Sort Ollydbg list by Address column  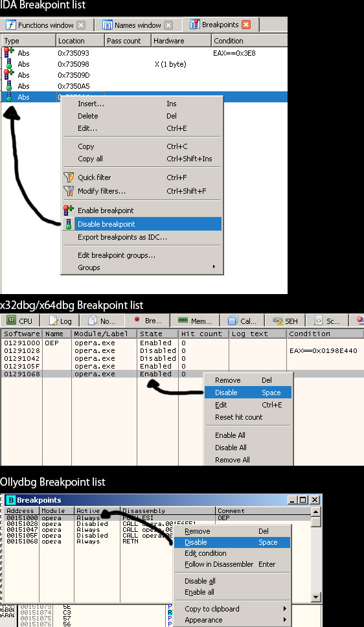22,510
